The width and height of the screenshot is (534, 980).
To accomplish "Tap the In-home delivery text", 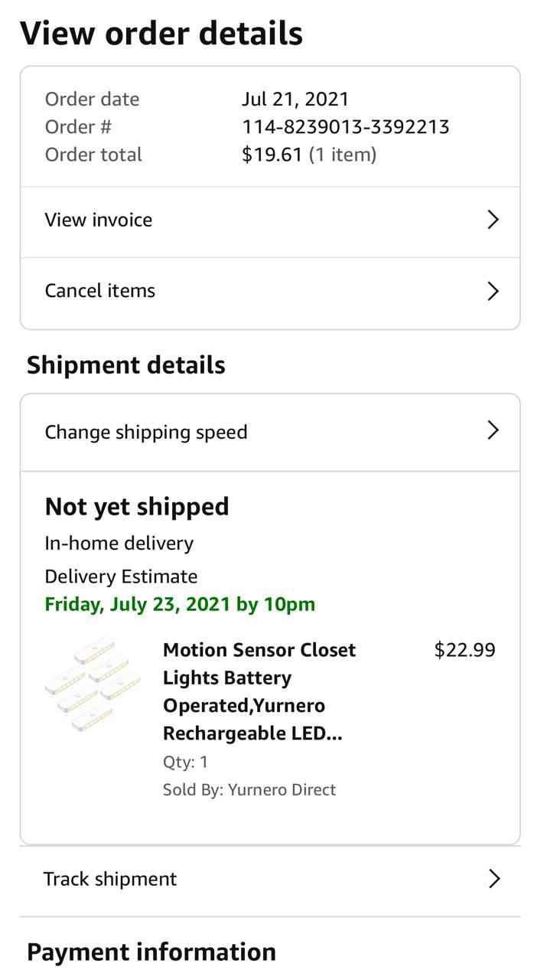I will [x=119, y=544].
